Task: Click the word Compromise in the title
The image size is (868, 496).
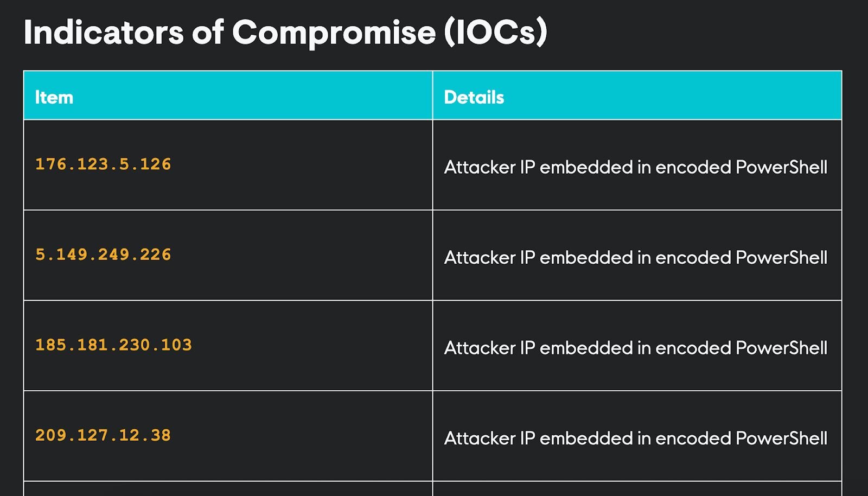Action: coord(334,34)
